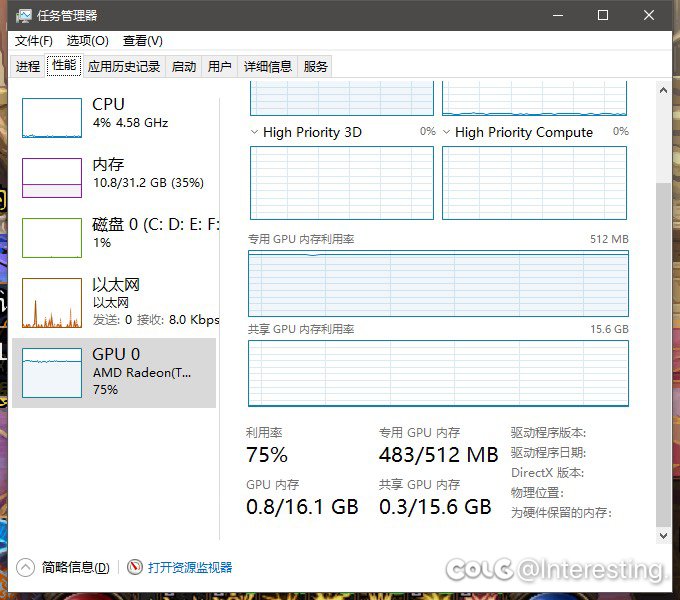This screenshot has height=600, width=680.
Task: Switch to the 应用历史记录 tab
Action: pyautogui.click(x=124, y=67)
